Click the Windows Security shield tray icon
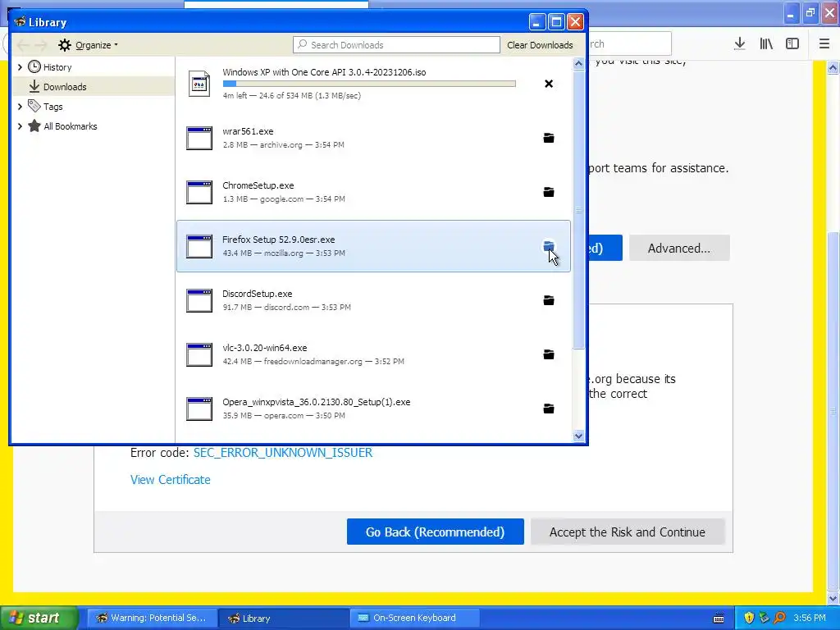 pyautogui.click(x=749, y=619)
